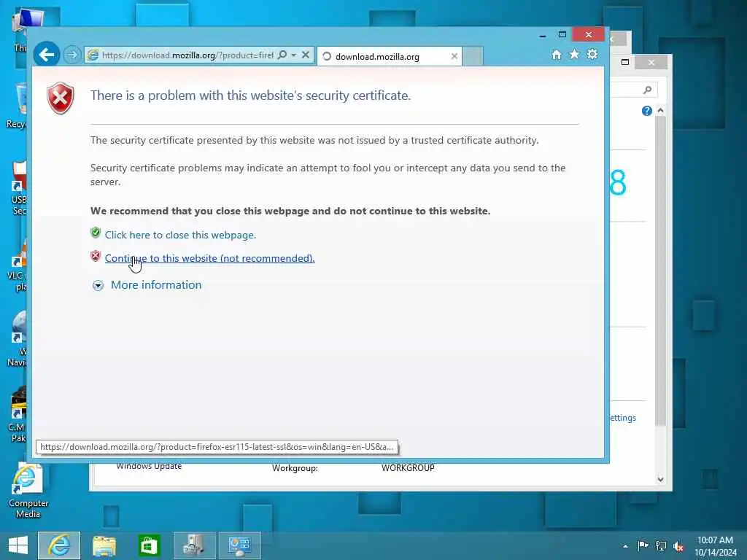Open the Home page icon
This screenshot has width=747, height=560.
pos(557,55)
